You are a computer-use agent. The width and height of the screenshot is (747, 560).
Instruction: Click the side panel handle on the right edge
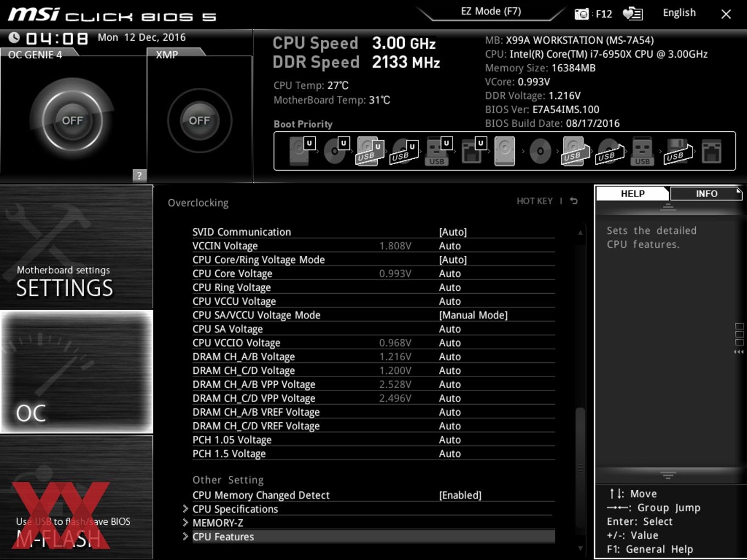[x=739, y=339]
